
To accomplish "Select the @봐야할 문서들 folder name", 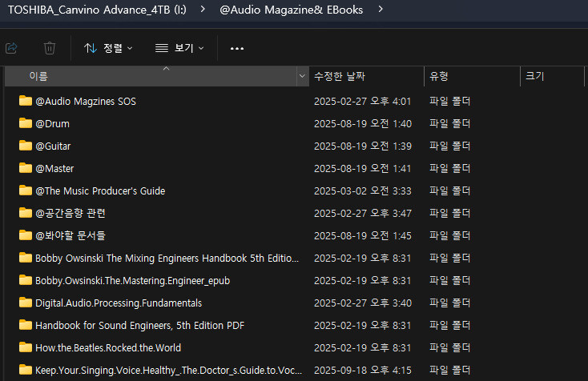I will point(70,236).
